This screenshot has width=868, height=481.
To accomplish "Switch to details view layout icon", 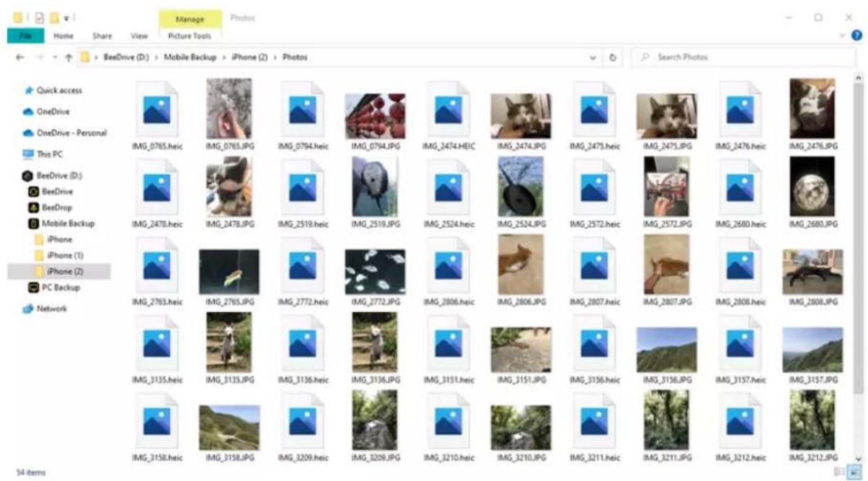I will coord(839,472).
